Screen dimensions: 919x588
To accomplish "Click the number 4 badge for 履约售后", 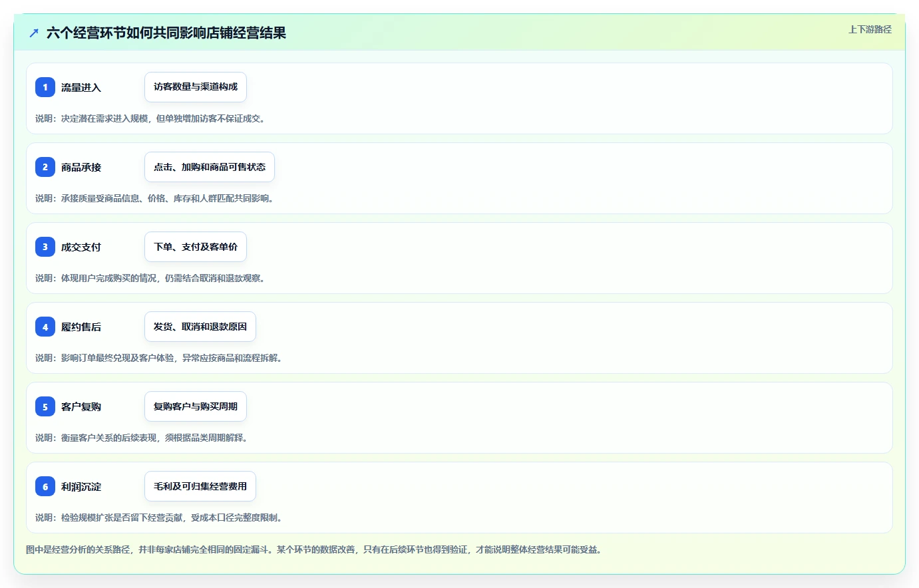I will coord(45,327).
